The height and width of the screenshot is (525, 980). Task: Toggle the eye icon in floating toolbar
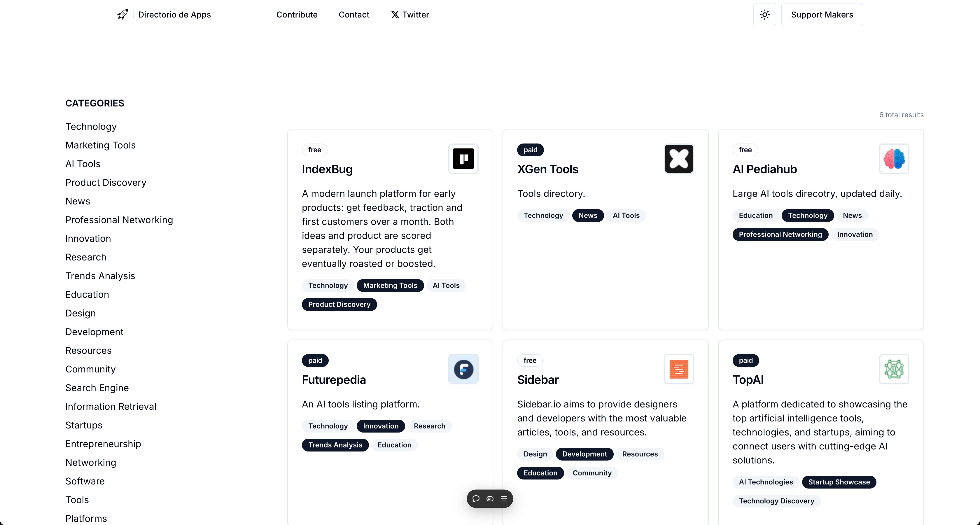pos(490,499)
